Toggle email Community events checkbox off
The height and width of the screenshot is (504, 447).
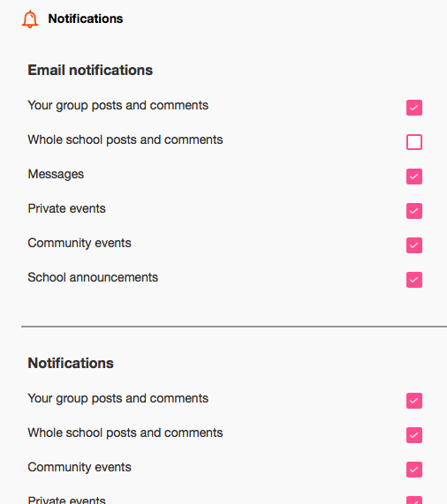[x=414, y=245]
